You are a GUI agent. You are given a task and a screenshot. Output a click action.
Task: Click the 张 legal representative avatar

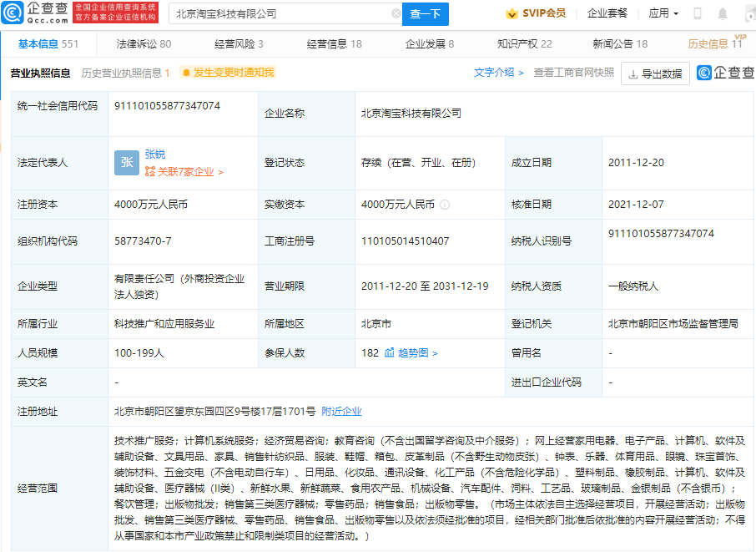click(127, 163)
